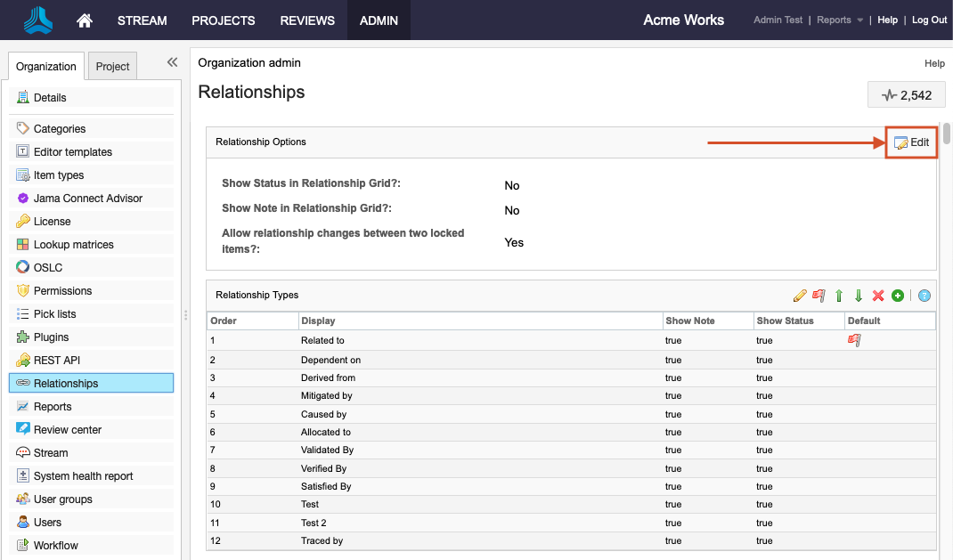Screen dimensions: 953x560
Task: Click Edit in Relationship Options
Action: pos(911,142)
